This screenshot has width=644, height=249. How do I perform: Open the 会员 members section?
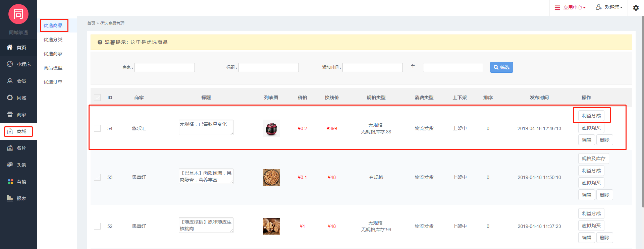(18, 81)
